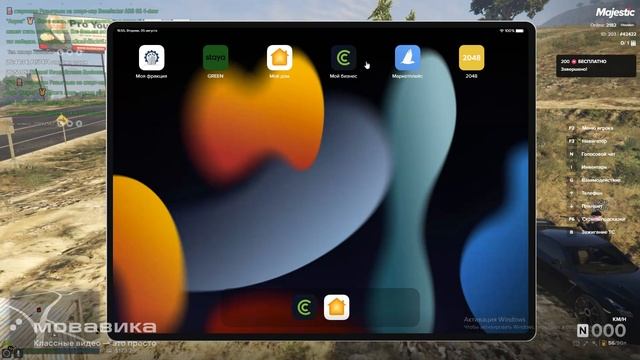Click the Моя фракция label text

(151, 76)
